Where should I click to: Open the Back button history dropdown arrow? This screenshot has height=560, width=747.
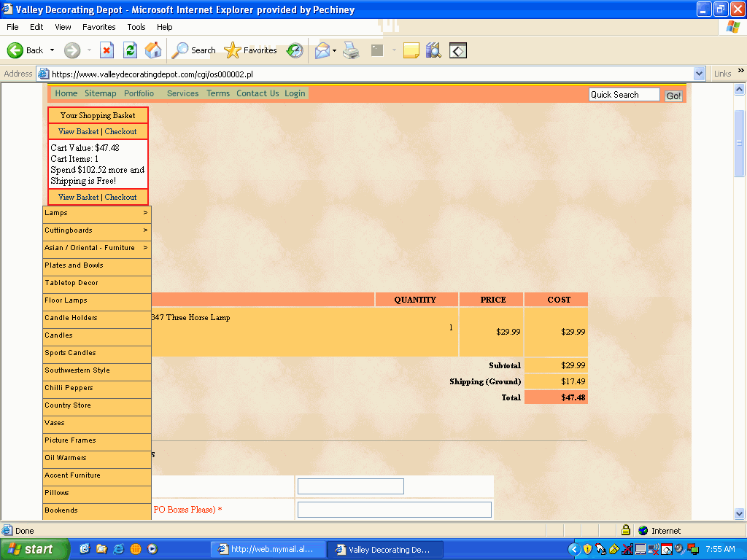[x=52, y=50]
